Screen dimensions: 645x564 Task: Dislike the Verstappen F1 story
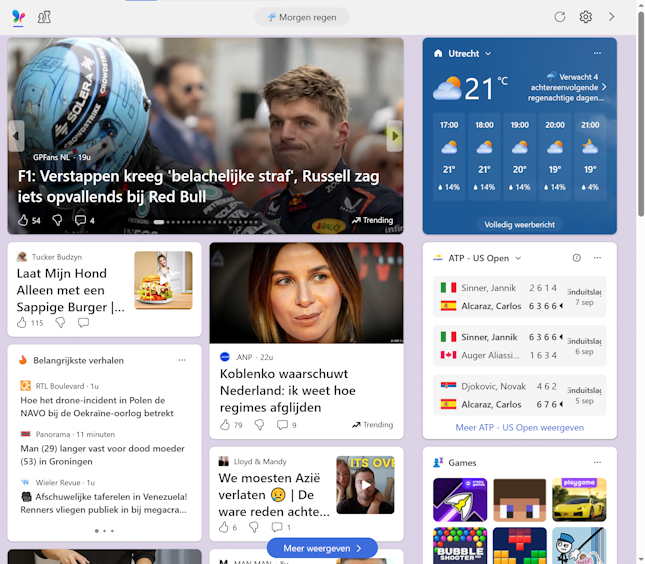click(57, 220)
